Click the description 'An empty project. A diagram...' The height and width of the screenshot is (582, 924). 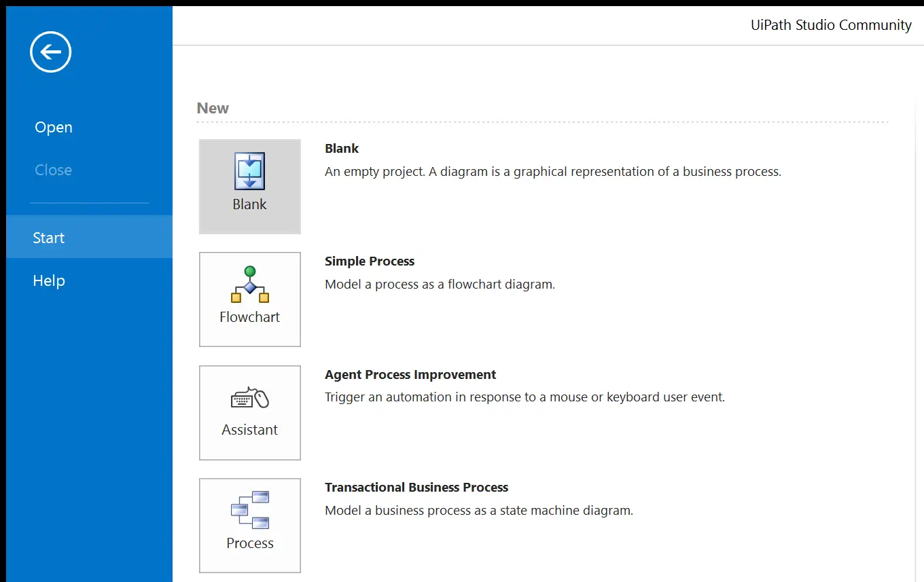[553, 172]
